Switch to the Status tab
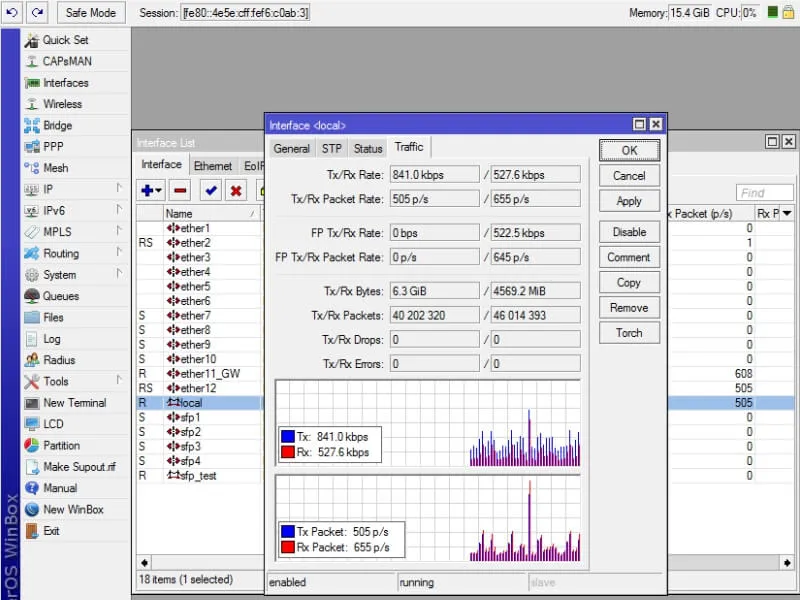 (x=368, y=149)
